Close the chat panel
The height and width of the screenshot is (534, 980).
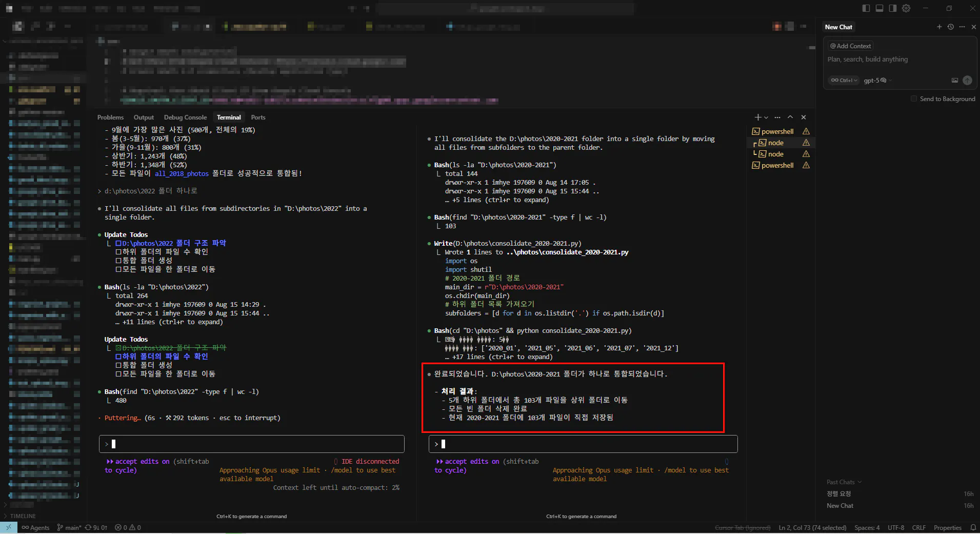[974, 27]
